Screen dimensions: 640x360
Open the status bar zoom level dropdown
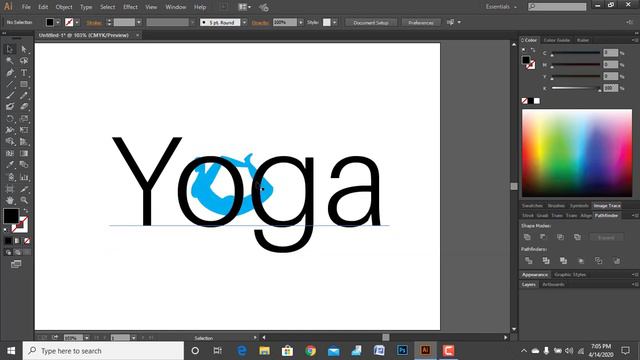(87, 338)
